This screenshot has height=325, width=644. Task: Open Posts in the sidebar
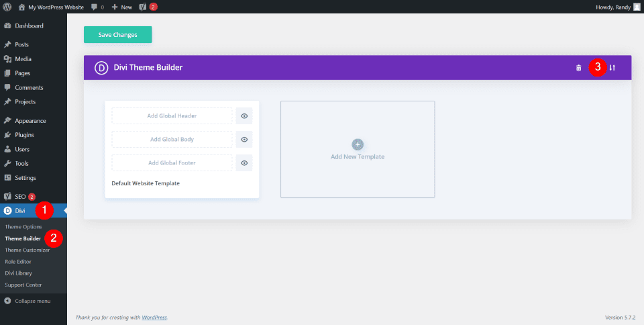point(21,44)
